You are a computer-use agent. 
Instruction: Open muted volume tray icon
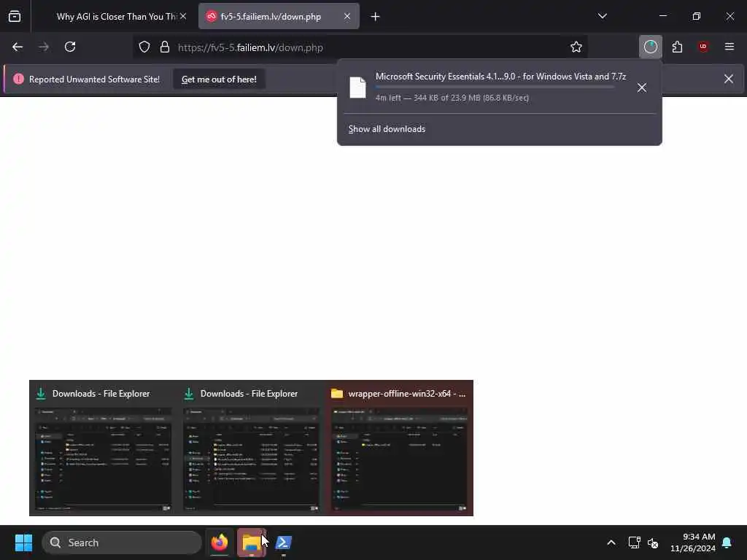(x=653, y=542)
